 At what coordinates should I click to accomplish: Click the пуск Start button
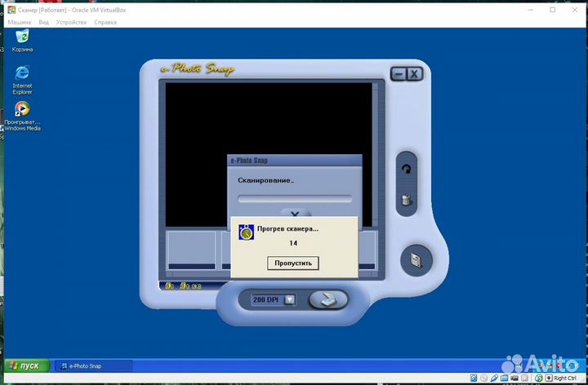tap(24, 365)
